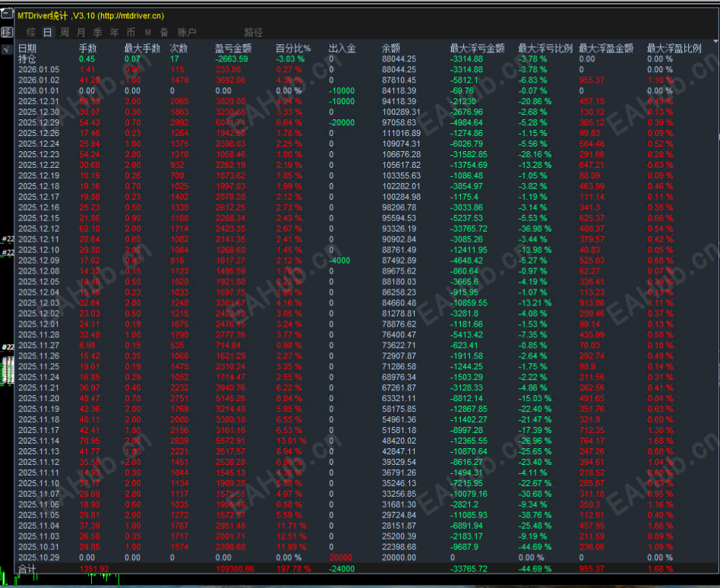Select the 2025.11.14 date row
The image size is (720, 588).
(39, 441)
